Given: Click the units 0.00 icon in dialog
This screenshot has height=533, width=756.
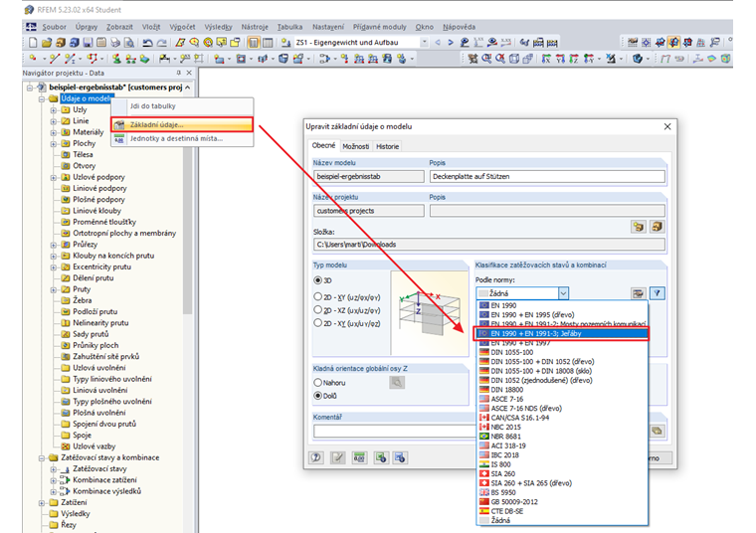Looking at the screenshot, I should tap(359, 457).
